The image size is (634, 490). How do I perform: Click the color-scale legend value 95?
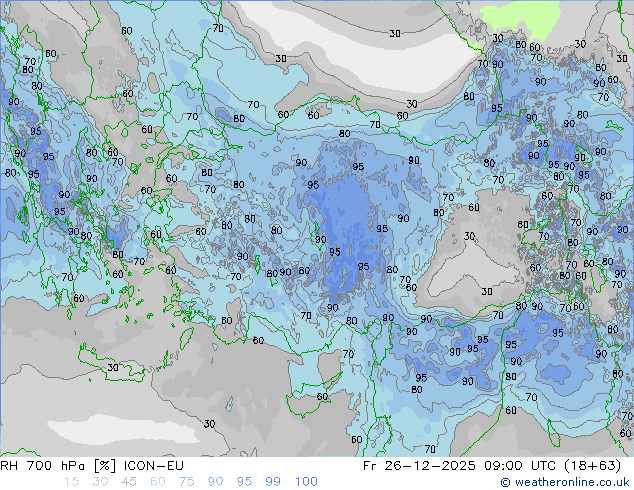pyautogui.click(x=244, y=482)
